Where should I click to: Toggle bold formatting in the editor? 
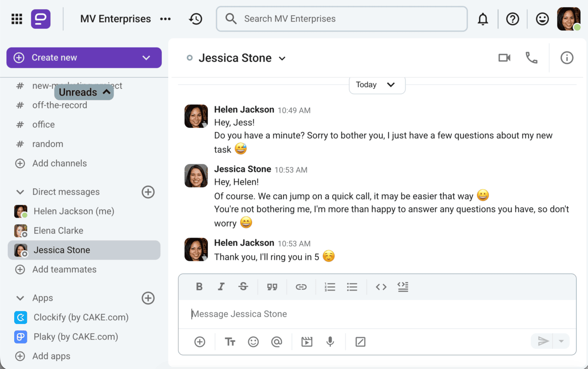pos(199,287)
